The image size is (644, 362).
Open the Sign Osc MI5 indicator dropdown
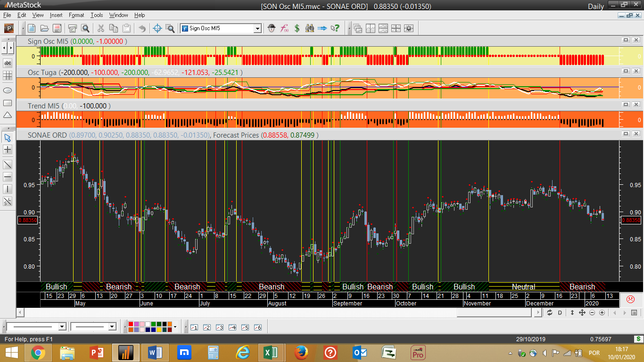(257, 28)
